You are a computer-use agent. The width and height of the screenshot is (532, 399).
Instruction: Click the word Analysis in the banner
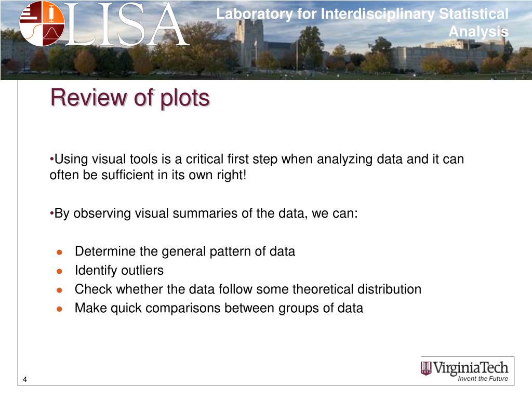(478, 32)
